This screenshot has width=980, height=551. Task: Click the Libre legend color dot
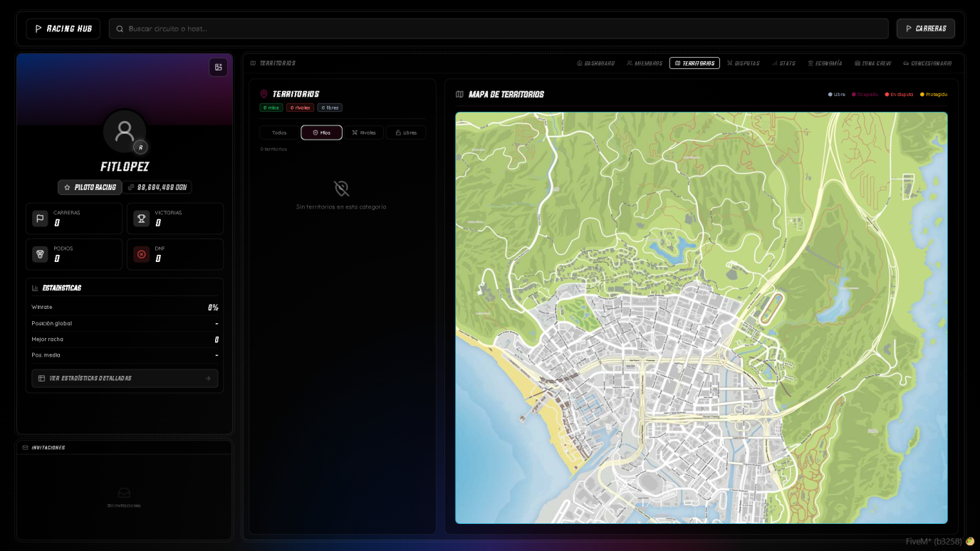point(830,94)
